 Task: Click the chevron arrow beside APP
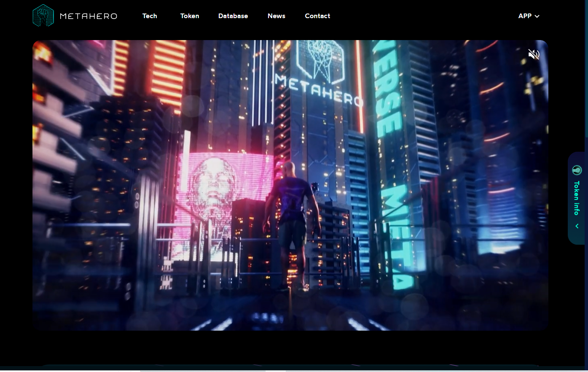pos(537,16)
